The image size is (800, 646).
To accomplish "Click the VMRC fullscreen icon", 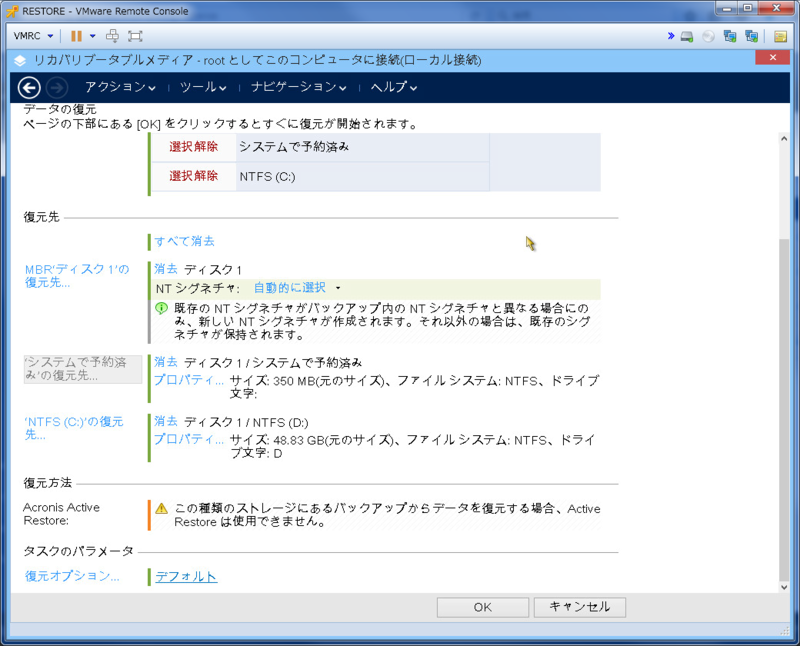I will (x=135, y=36).
